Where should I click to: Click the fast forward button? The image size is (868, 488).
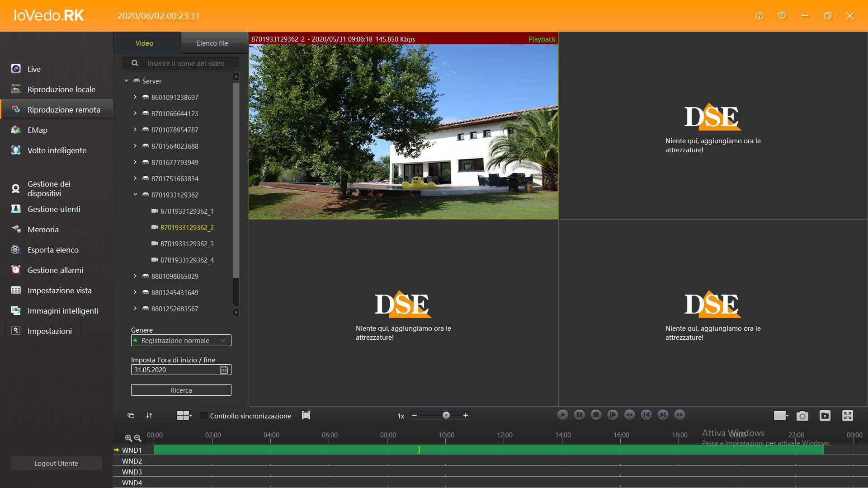(679, 415)
